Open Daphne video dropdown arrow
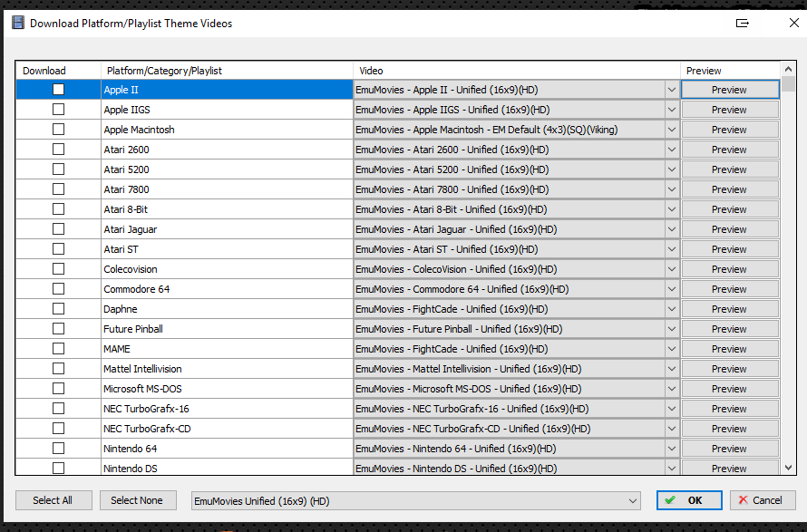This screenshot has height=532, width=807. coord(672,309)
